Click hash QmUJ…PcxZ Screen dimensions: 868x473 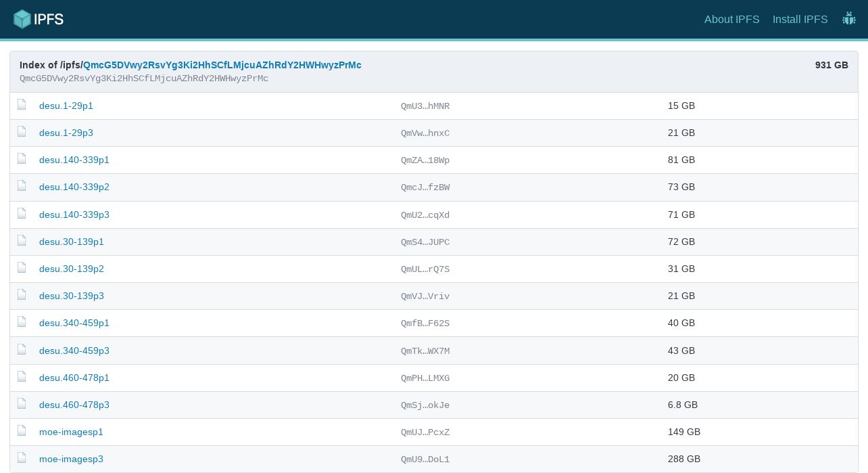425,432
